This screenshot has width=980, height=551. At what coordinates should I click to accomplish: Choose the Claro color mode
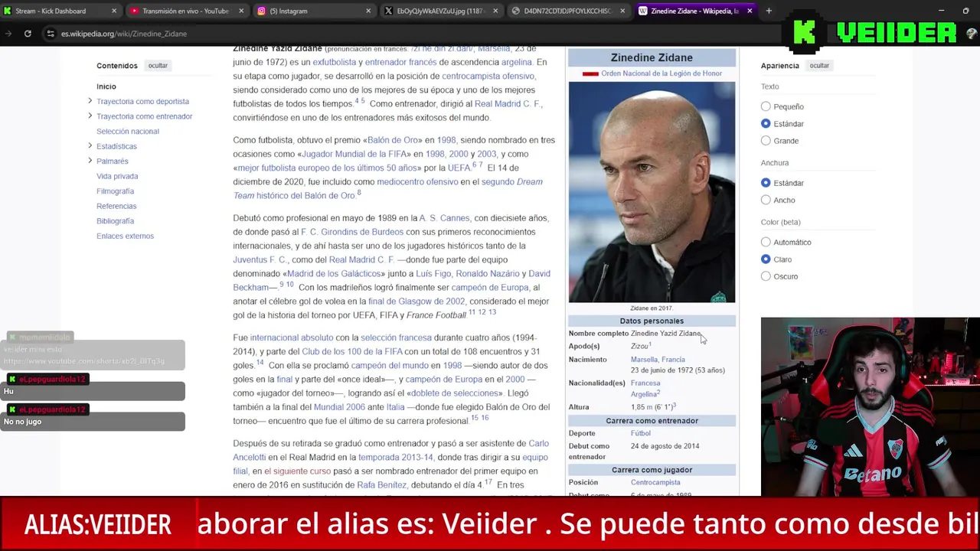pyautogui.click(x=766, y=259)
